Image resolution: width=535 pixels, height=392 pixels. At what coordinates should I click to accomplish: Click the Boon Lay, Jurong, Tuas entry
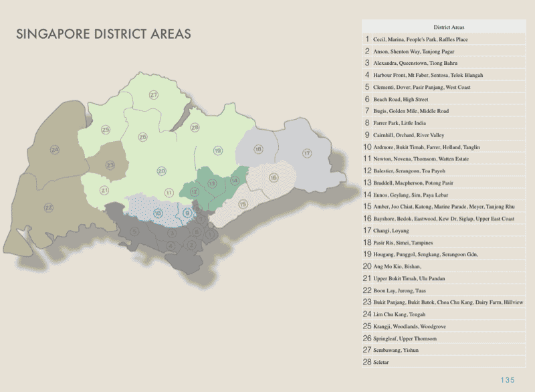[444, 290]
